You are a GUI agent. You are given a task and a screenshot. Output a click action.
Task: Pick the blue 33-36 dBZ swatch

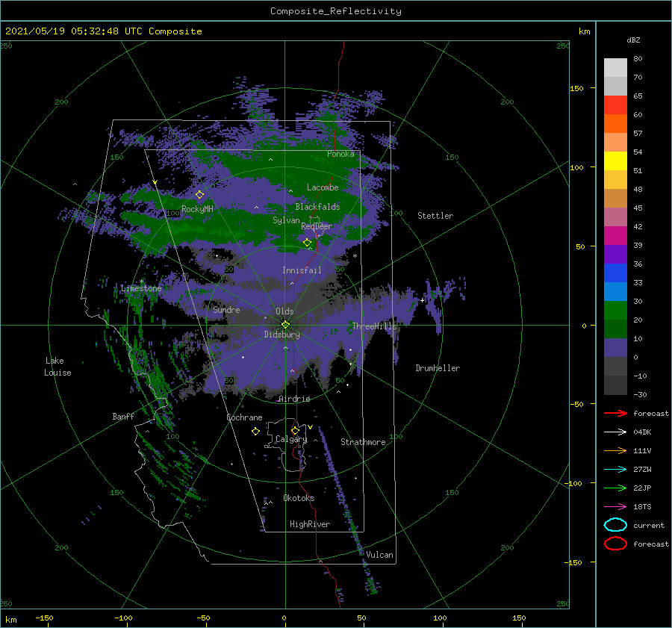(x=615, y=273)
